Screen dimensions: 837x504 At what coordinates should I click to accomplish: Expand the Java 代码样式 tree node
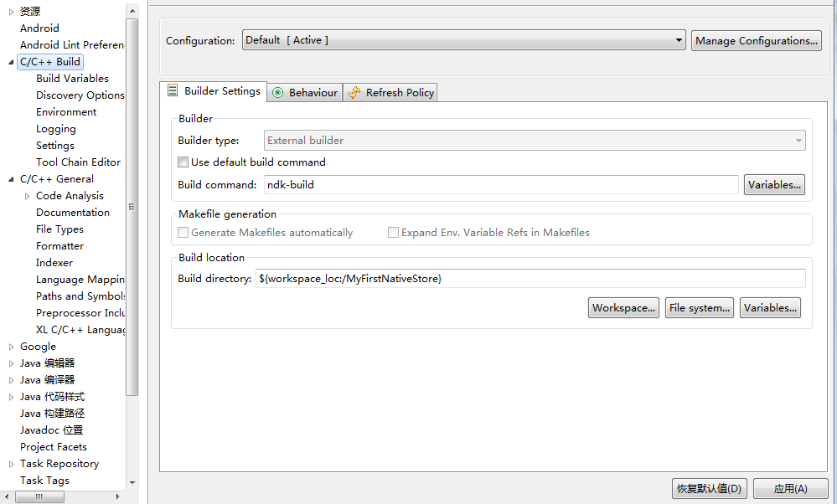(11, 398)
